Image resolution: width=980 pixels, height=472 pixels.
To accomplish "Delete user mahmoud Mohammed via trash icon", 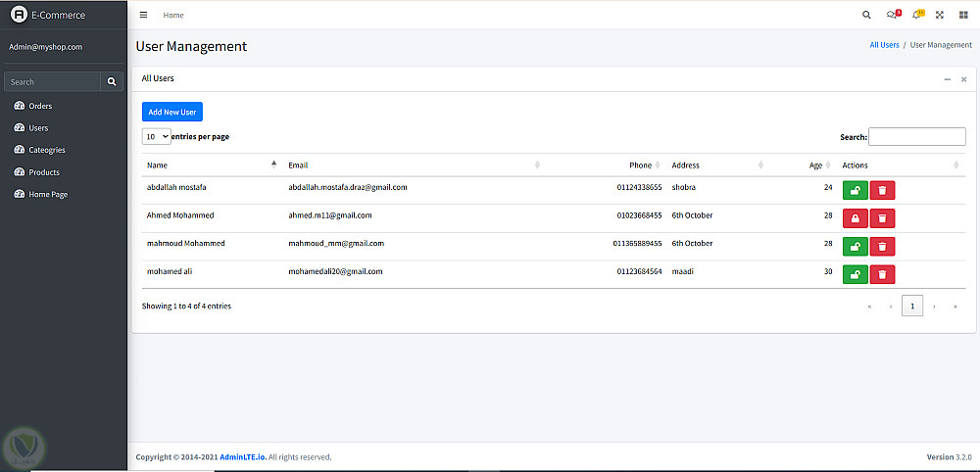I will [883, 246].
